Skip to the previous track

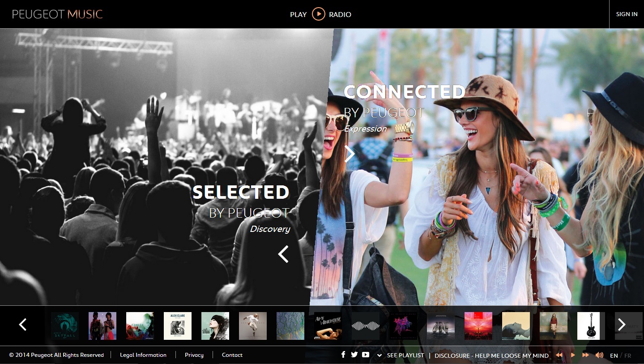[x=559, y=355]
